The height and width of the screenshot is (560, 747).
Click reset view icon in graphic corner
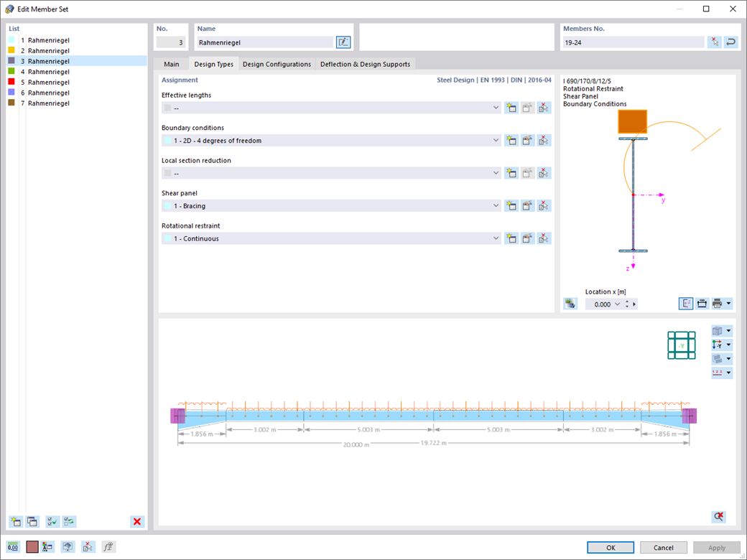coord(718,517)
